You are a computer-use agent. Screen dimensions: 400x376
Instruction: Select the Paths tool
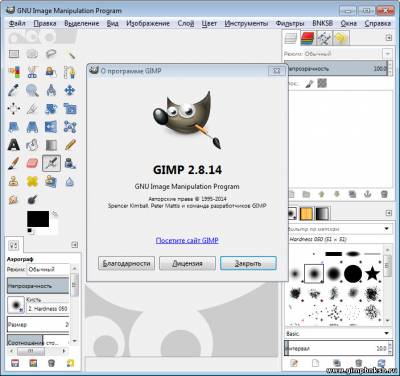(70, 72)
